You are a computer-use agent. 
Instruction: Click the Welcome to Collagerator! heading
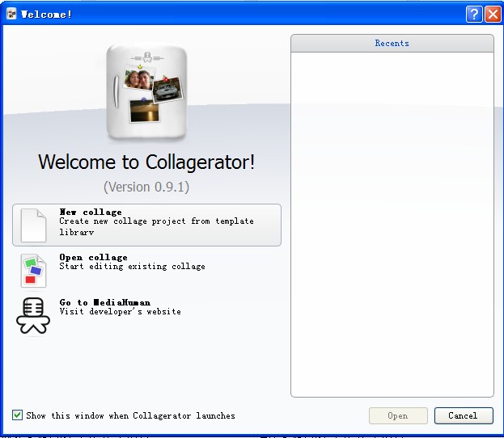[x=146, y=162]
